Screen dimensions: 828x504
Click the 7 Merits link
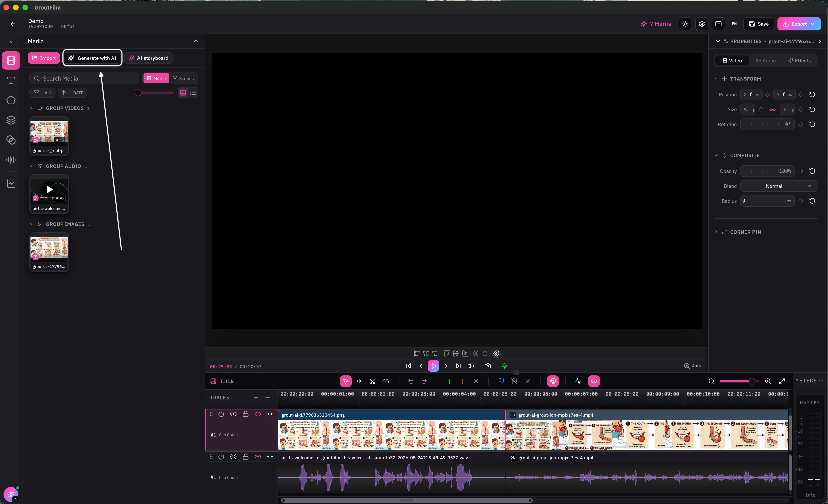(x=656, y=24)
